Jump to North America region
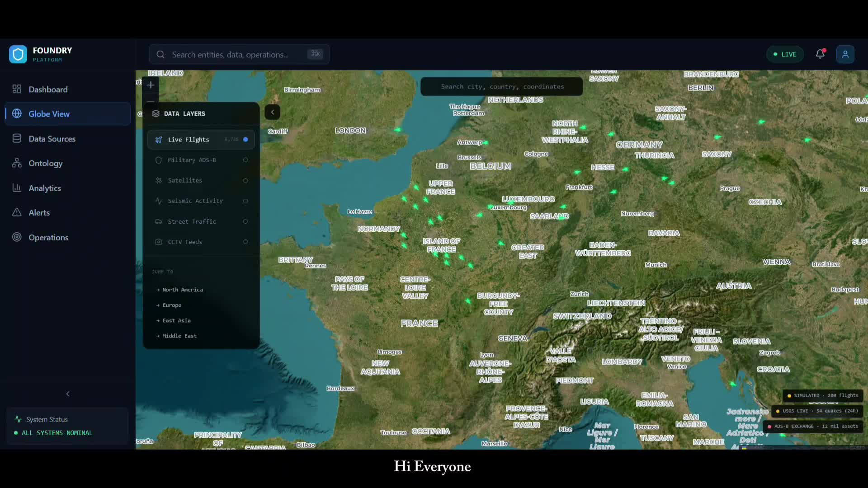Screen dimensions: 868x488 182,290
